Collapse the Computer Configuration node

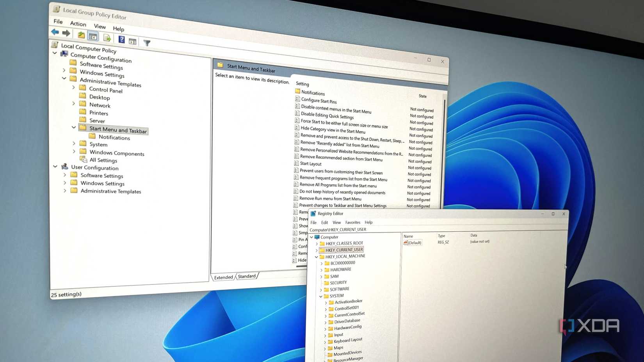click(x=55, y=53)
